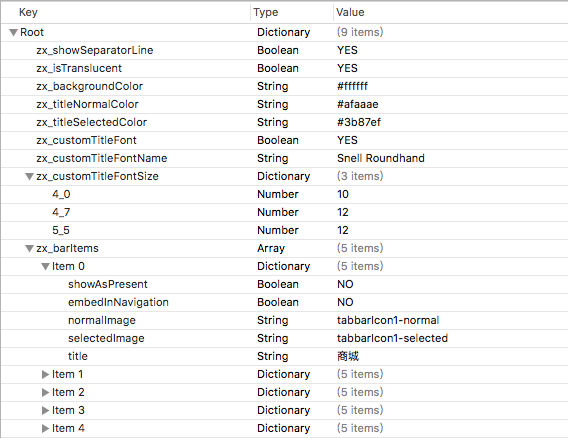568x438 pixels.
Task: Select the showAsPresent NO value
Action: tap(345, 284)
